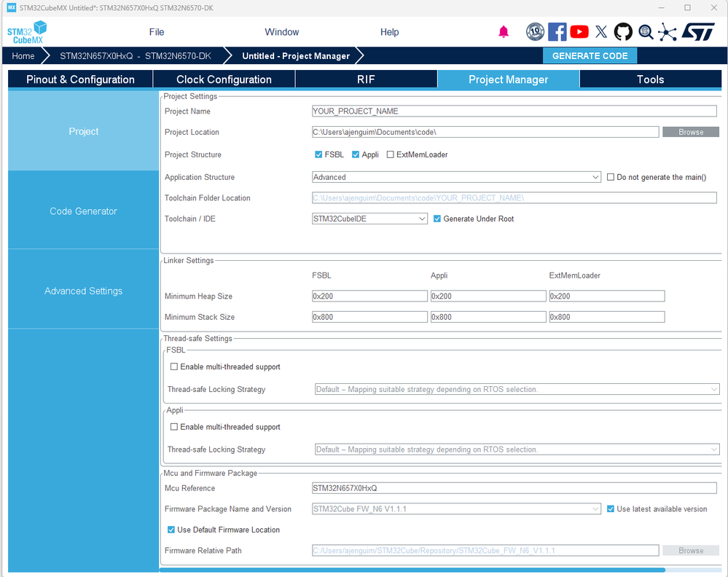728x577 pixels.
Task: Open Firmware Package Name and Version dropdown
Action: coord(456,509)
